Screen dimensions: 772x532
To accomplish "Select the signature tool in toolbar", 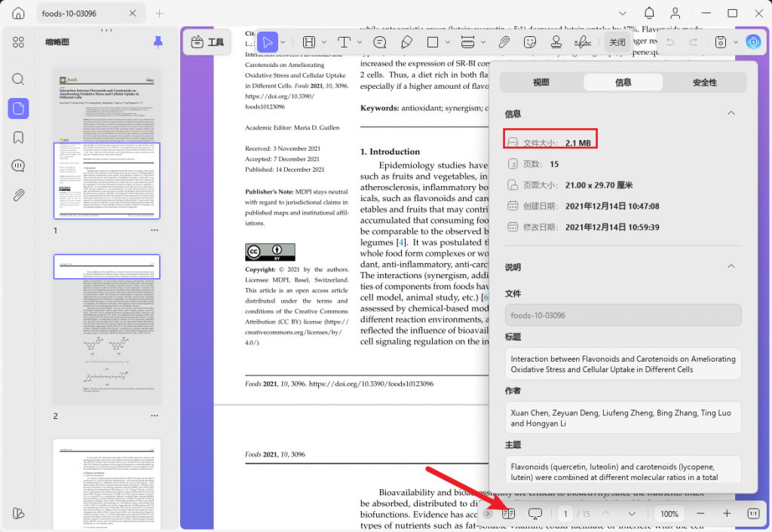I will coord(581,42).
